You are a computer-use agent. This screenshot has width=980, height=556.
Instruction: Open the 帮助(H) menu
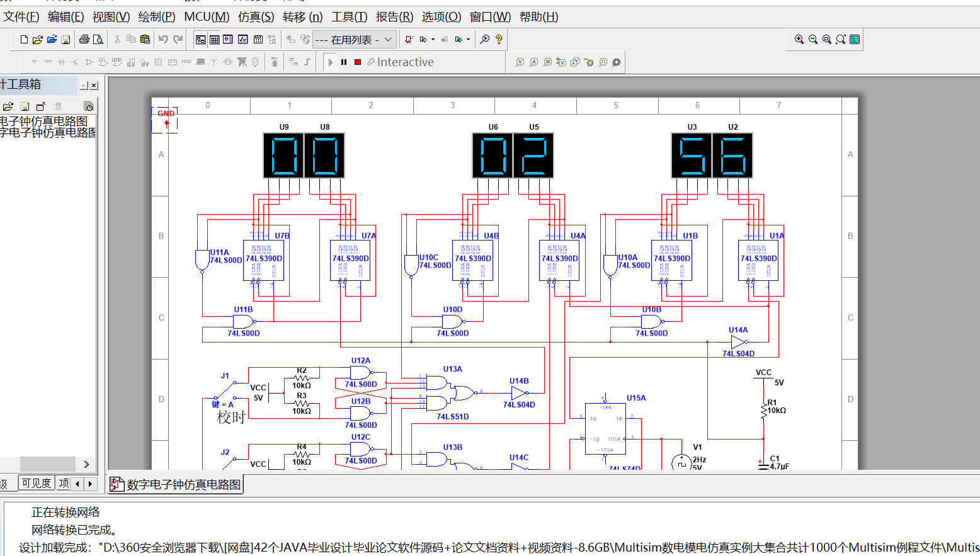point(539,17)
